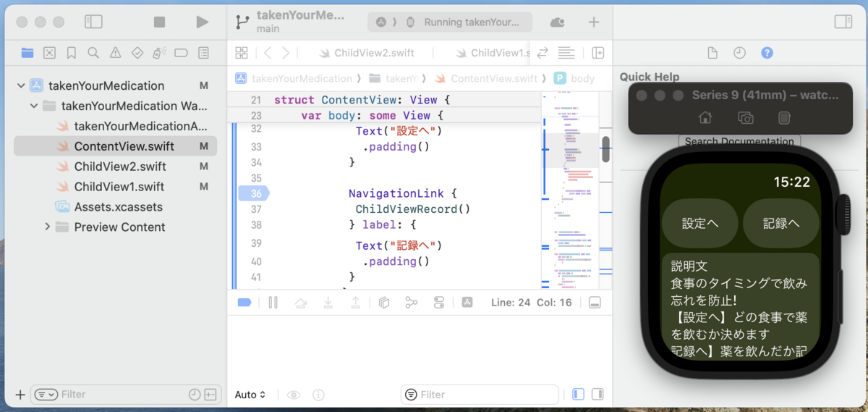The width and height of the screenshot is (868, 412).
Task: Open the body symbol breadcrumb menu
Action: 574,78
